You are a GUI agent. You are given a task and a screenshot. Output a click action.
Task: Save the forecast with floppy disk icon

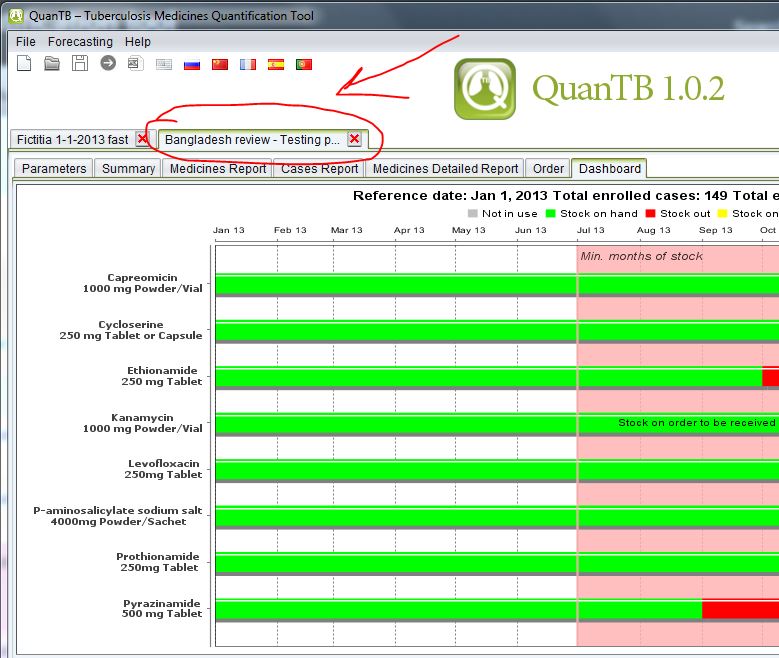coord(79,64)
